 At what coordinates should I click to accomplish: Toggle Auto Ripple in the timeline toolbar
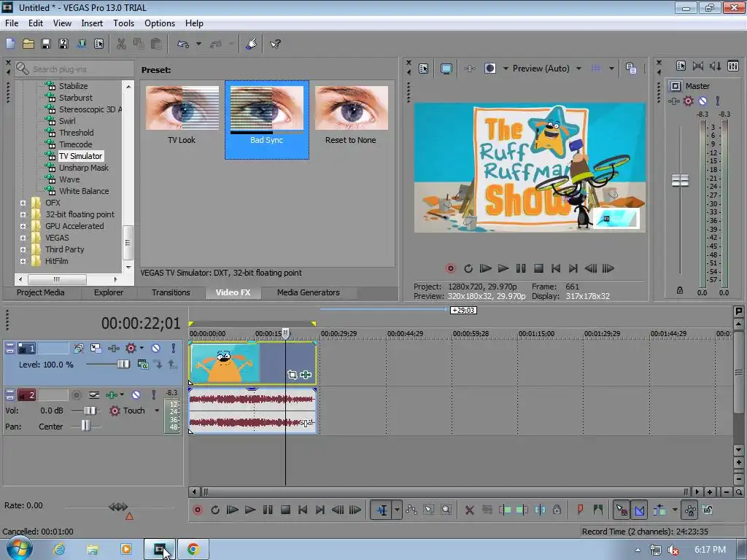(659, 510)
